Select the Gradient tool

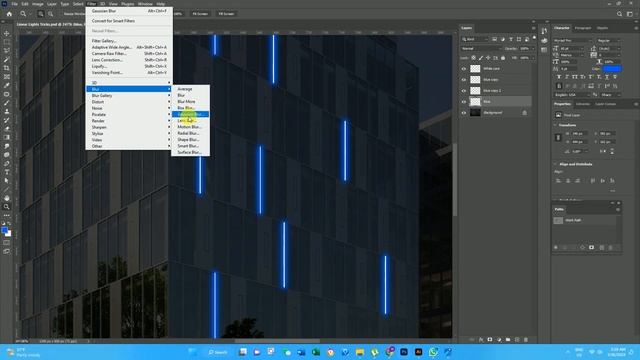tap(7, 137)
